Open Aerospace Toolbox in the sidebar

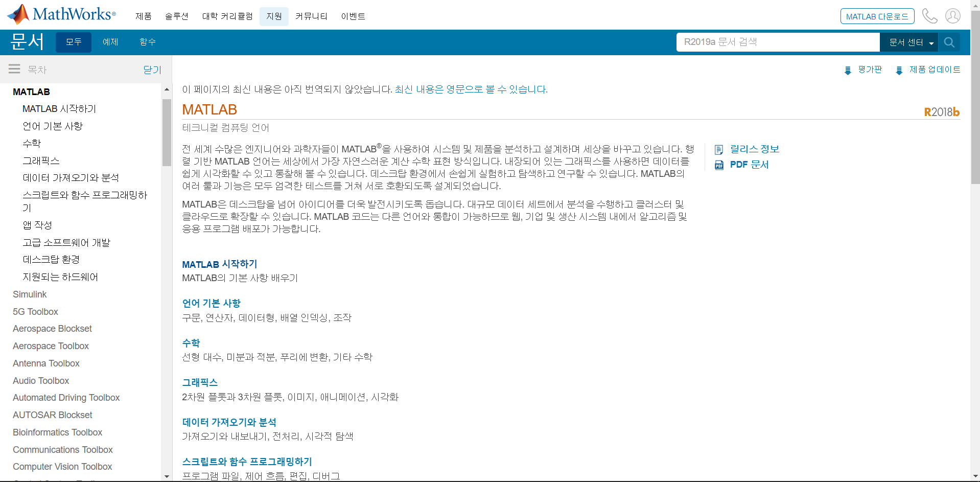(51, 346)
